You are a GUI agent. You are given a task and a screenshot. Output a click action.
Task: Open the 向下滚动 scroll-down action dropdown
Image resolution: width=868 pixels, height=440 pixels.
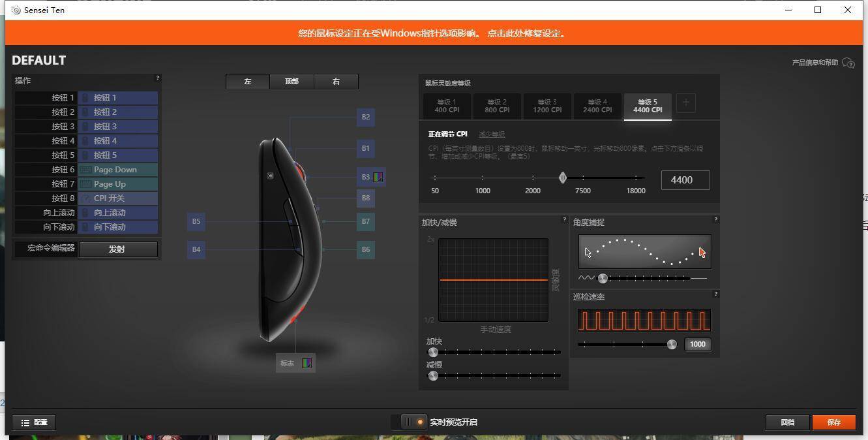tap(118, 227)
